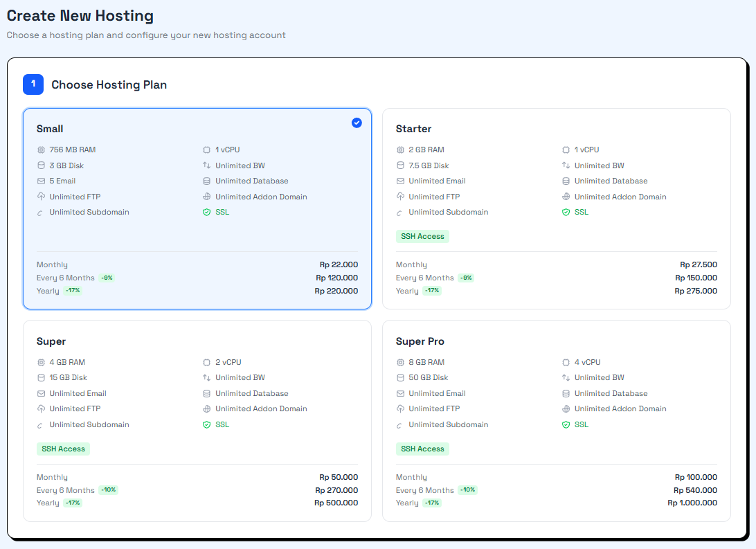The height and width of the screenshot is (549, 756).
Task: Pick the Super Pro hosting plan
Action: pos(557,421)
